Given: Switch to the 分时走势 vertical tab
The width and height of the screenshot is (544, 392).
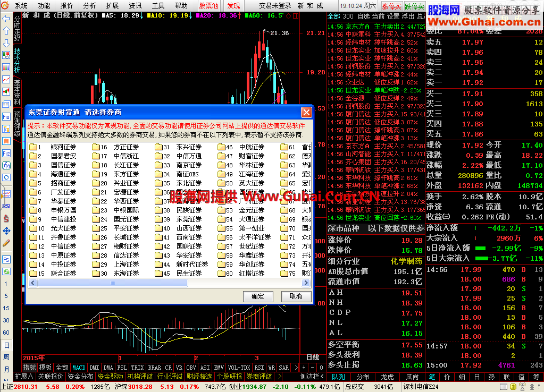Looking at the screenshot, I should pyautogui.click(x=18, y=29).
